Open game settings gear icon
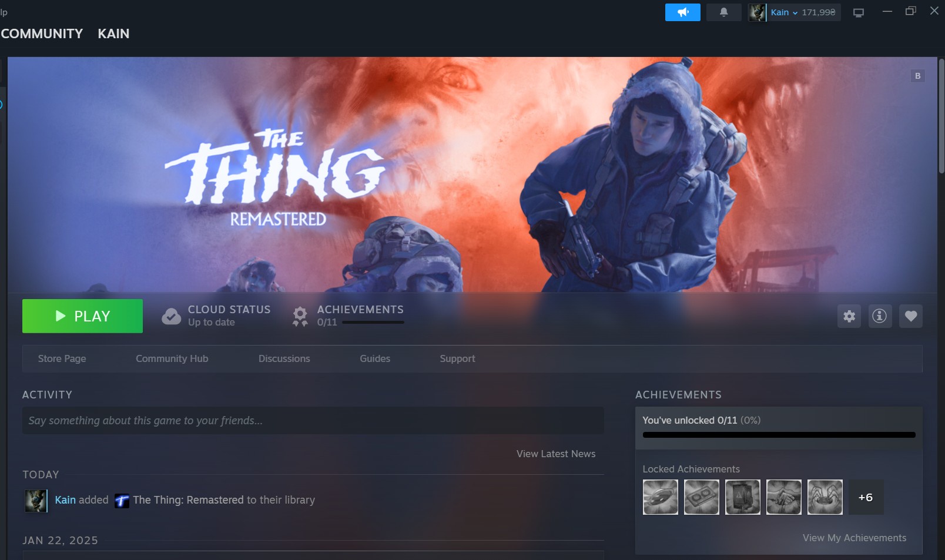This screenshot has width=945, height=560. pos(849,316)
